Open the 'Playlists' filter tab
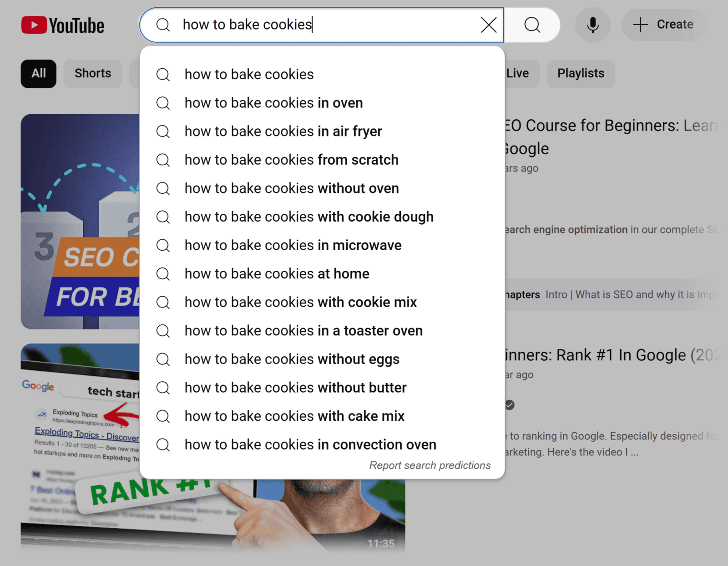This screenshot has width=728, height=566. pos(581,73)
